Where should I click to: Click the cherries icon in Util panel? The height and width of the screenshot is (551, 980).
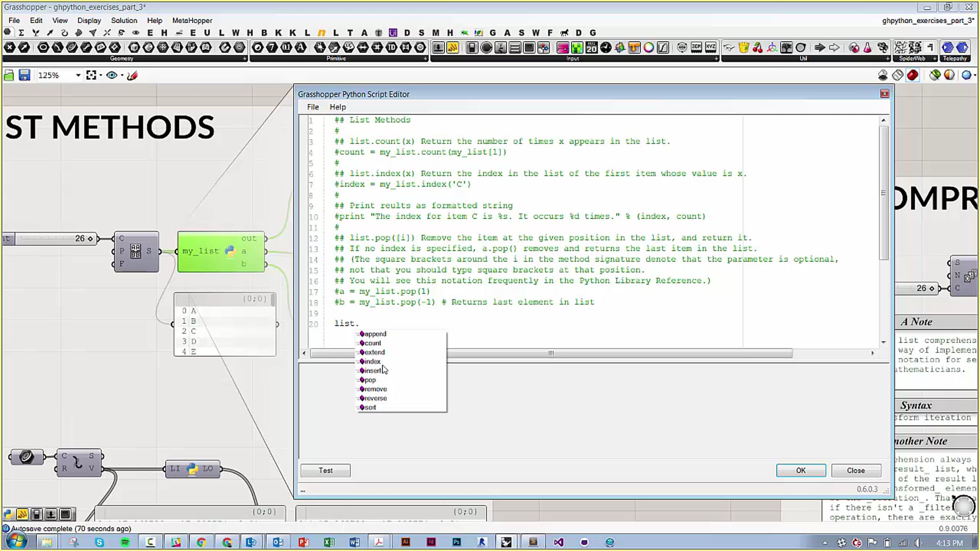(x=758, y=48)
